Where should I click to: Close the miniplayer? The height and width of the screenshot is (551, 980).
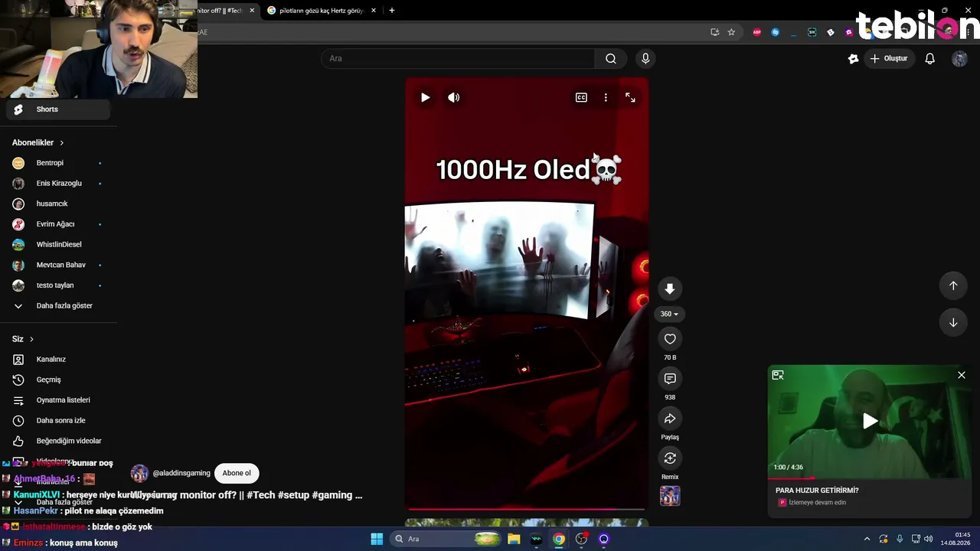point(962,375)
